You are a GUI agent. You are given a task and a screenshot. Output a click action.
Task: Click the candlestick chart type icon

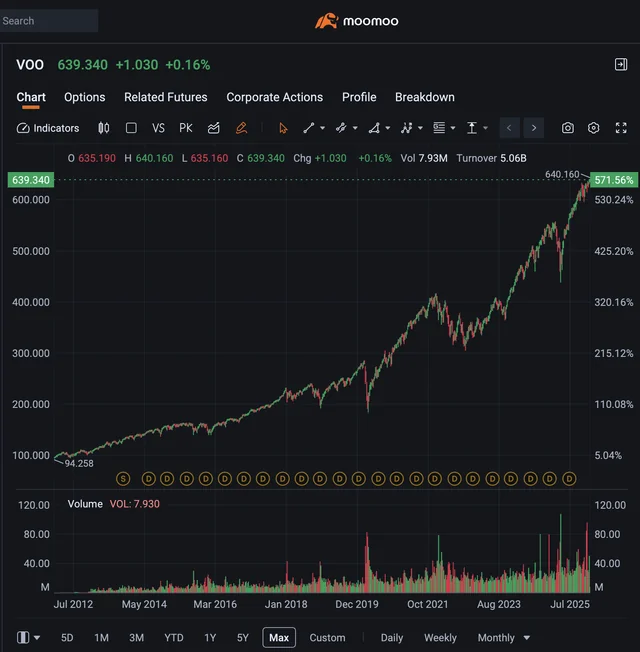(x=103, y=128)
